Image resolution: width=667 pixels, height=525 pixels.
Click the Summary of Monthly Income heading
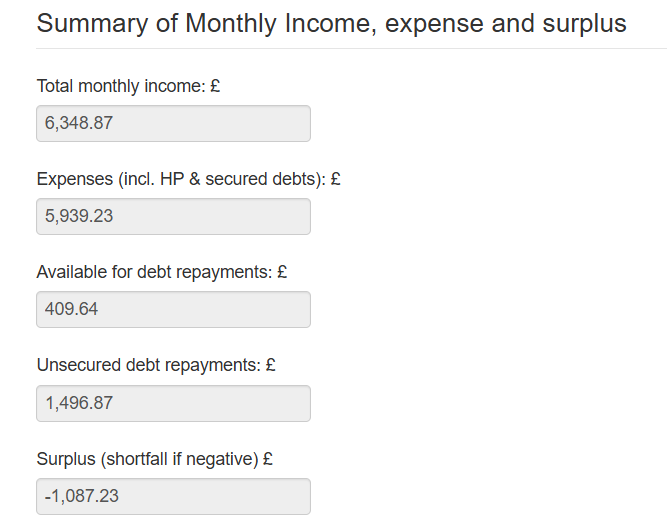(331, 24)
